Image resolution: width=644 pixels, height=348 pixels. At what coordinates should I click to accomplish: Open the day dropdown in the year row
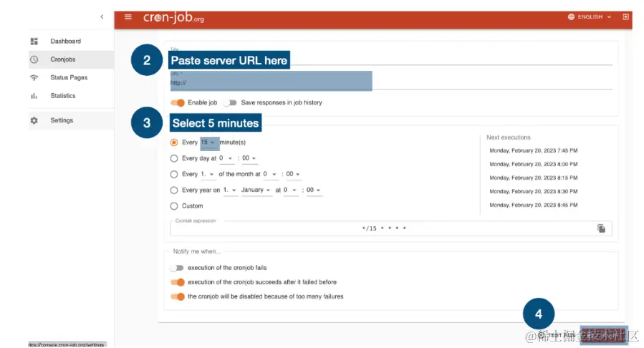230,190
